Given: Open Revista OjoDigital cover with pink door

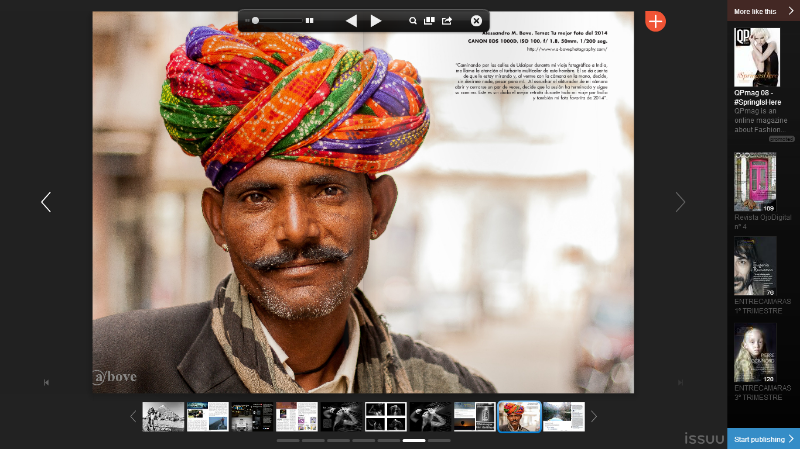Looking at the screenshot, I should click(x=755, y=182).
